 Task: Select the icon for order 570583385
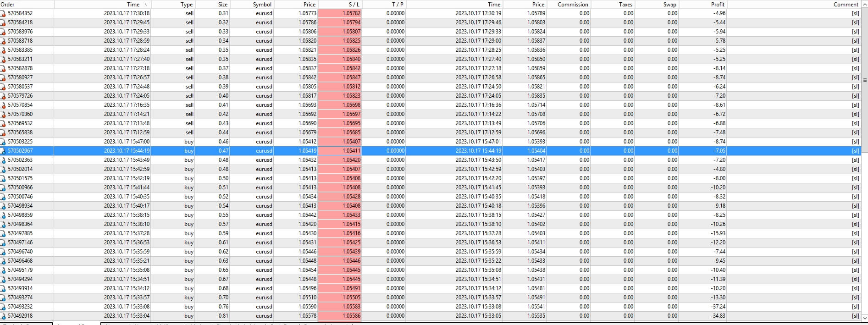pyautogui.click(x=3, y=50)
